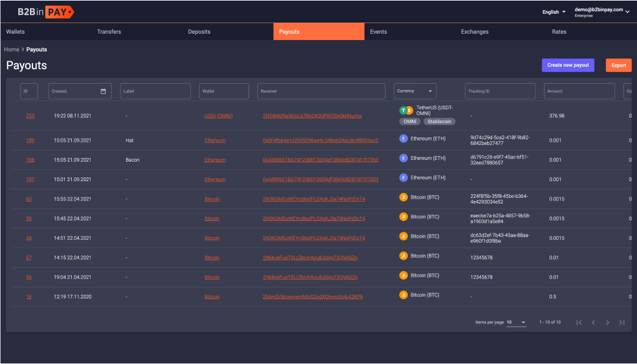Click the Create new payout button
This screenshot has width=637, height=364.
click(568, 65)
